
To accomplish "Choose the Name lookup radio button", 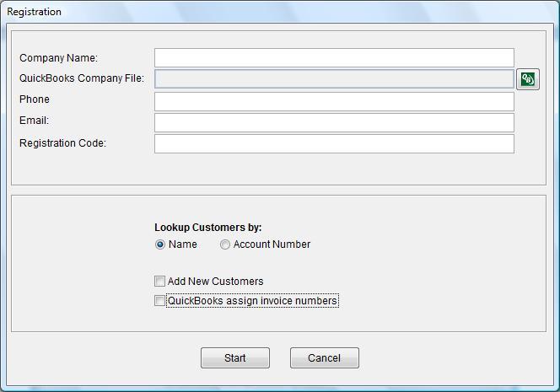I will click(160, 244).
